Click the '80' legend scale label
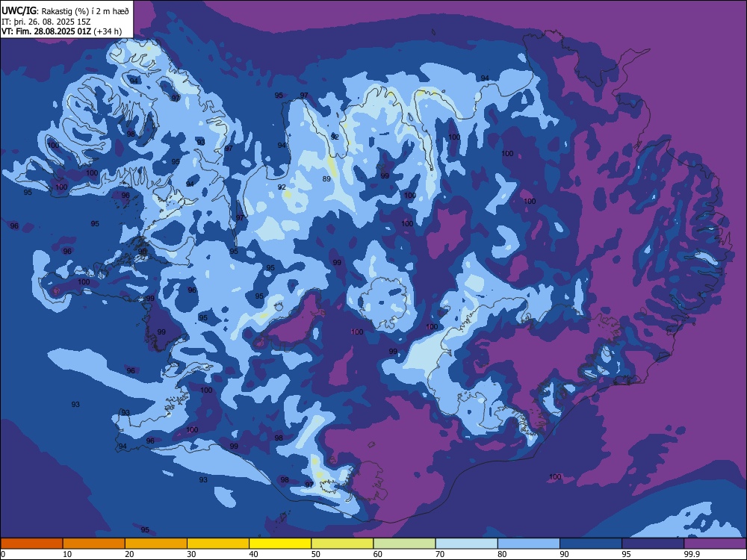The height and width of the screenshot is (560, 747). click(502, 554)
